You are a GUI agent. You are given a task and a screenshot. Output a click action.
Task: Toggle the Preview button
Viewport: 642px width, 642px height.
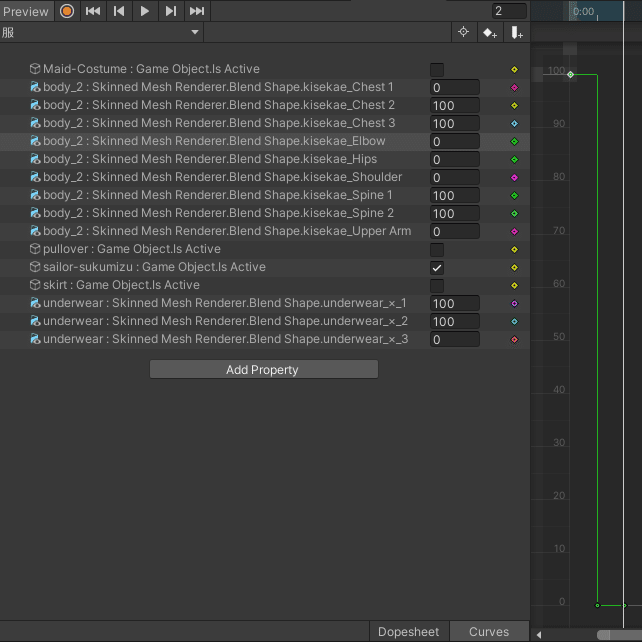pos(27,11)
